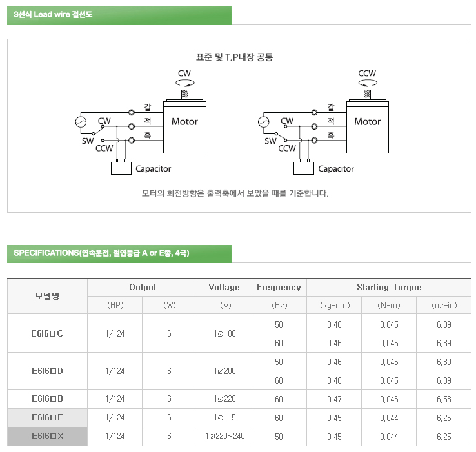Select the SPECIFICATIONS section header

click(x=119, y=253)
